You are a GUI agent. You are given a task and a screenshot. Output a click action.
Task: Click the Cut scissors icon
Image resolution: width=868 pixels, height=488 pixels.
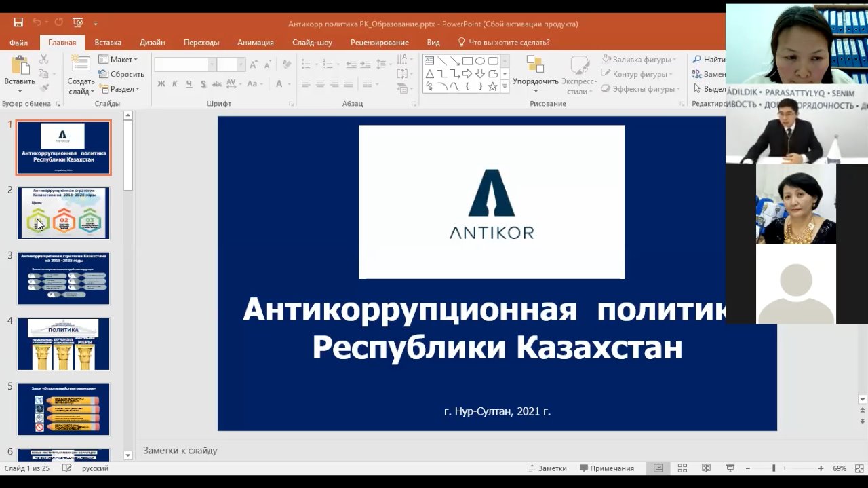pos(44,60)
